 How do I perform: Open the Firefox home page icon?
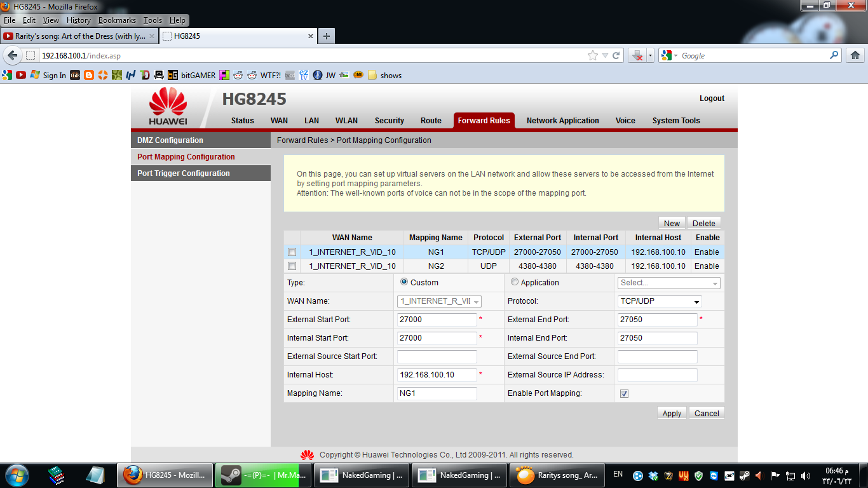coord(855,55)
